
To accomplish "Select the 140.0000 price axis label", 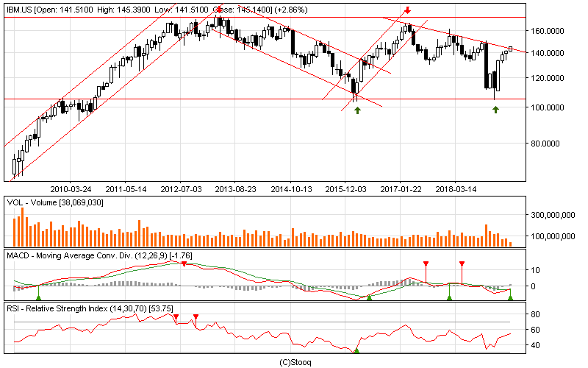I will (547, 53).
